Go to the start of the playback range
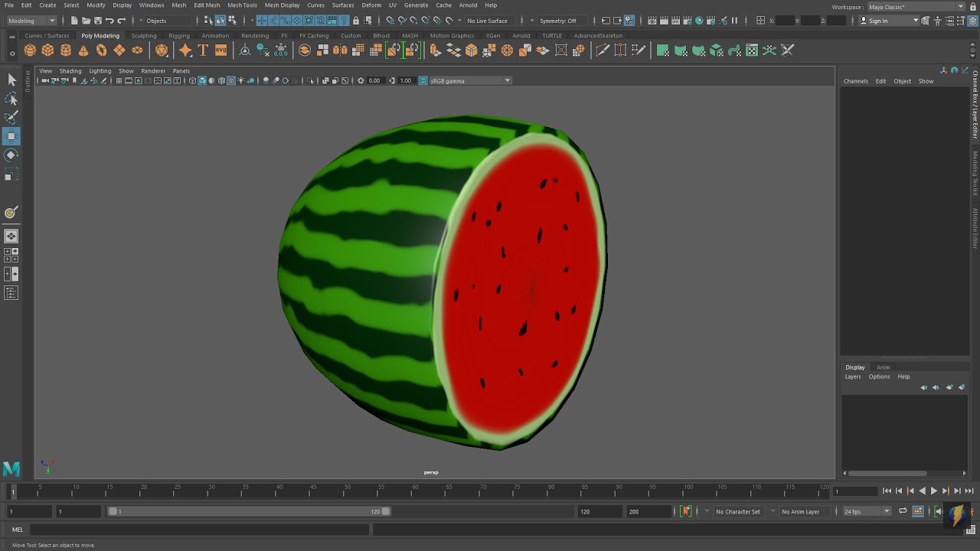980x551 pixels. [x=887, y=491]
